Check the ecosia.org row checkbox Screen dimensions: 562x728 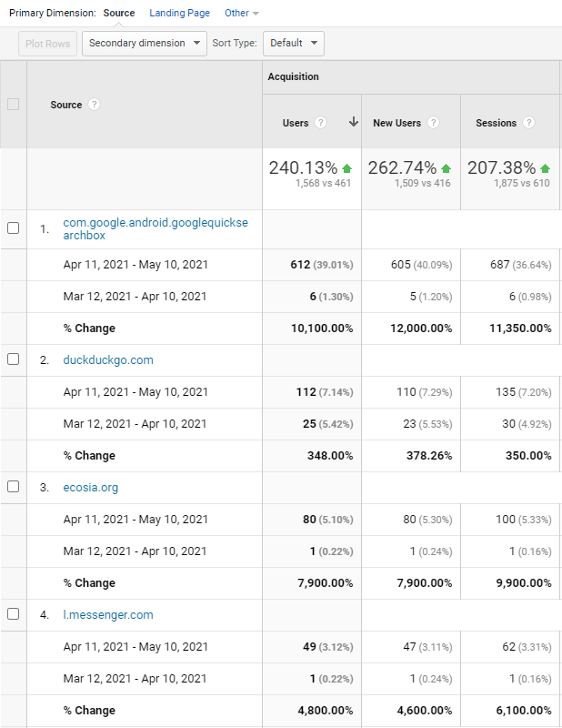(x=13, y=487)
